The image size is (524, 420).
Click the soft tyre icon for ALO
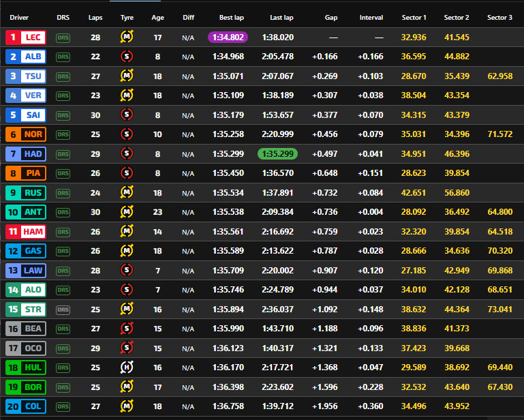pos(127,290)
